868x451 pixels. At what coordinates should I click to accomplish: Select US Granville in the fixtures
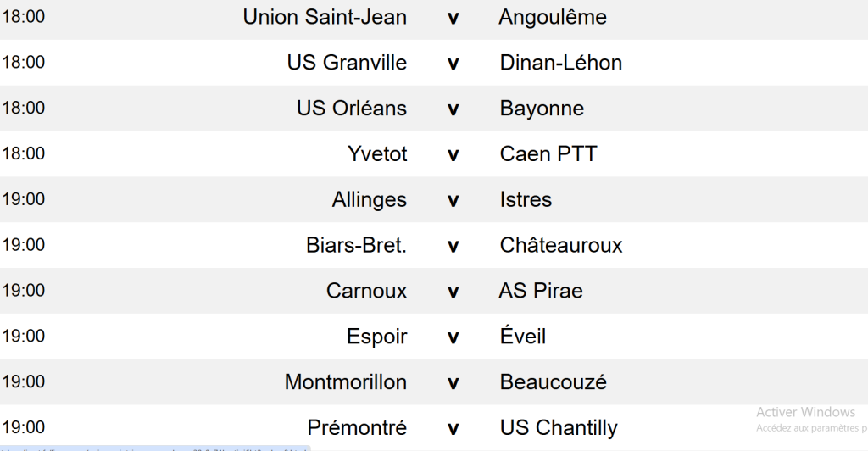347,63
